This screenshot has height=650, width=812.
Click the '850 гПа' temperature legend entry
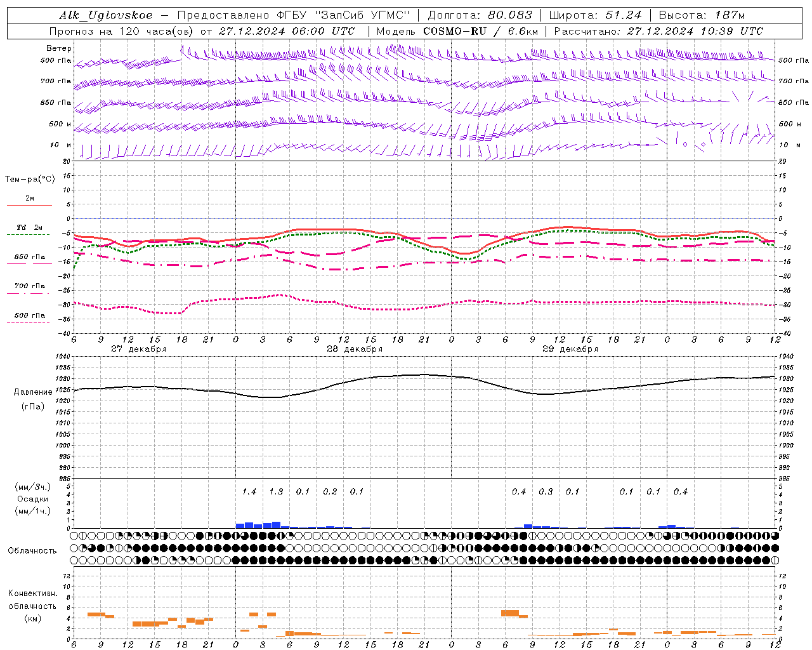coord(30,257)
